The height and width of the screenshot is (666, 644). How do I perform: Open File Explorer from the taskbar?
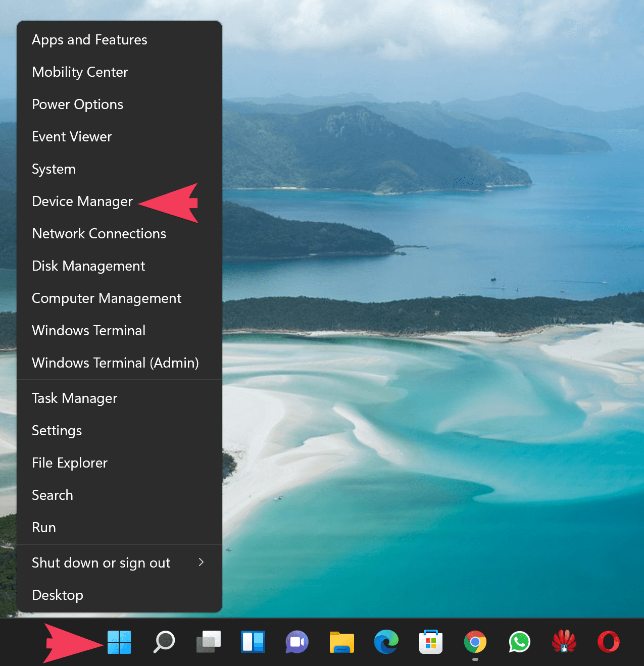tap(341, 642)
